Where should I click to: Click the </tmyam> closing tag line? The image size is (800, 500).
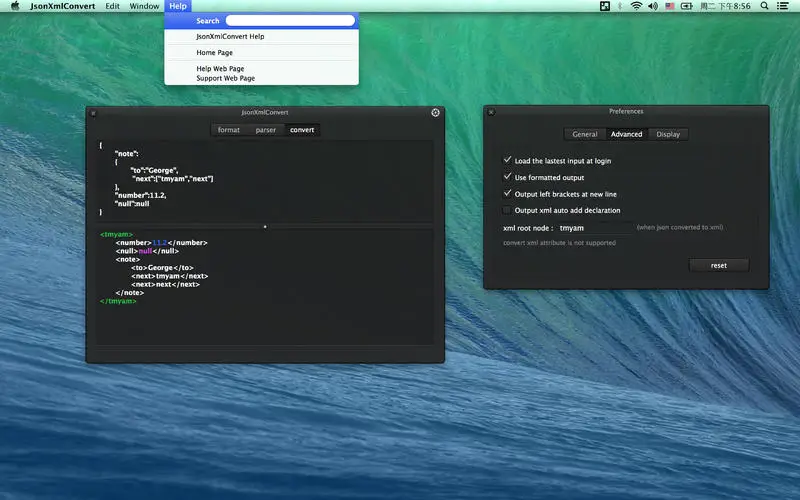[x=118, y=301]
